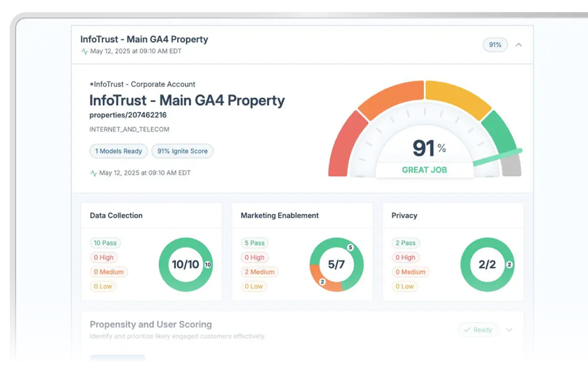
Task: Click the 10 count badge on Data Collection donut
Action: pos(207,265)
